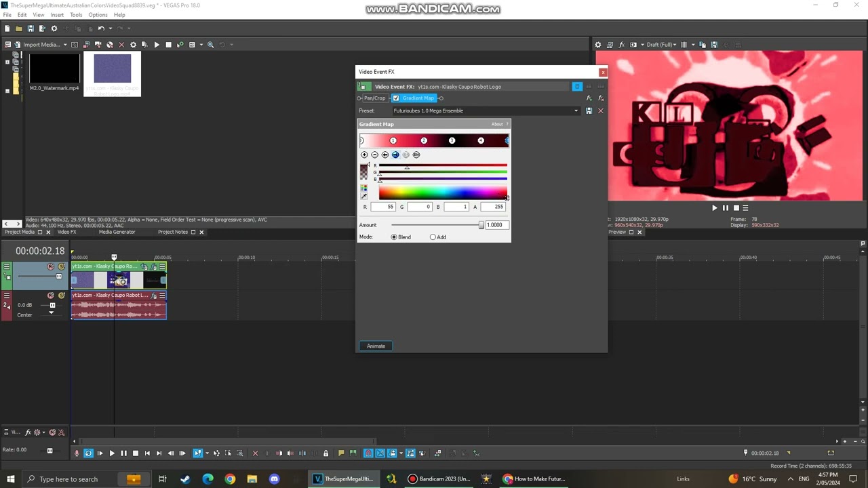Pick a color with the eyedropper
The width and height of the screenshot is (868, 488).
pyautogui.click(x=364, y=197)
